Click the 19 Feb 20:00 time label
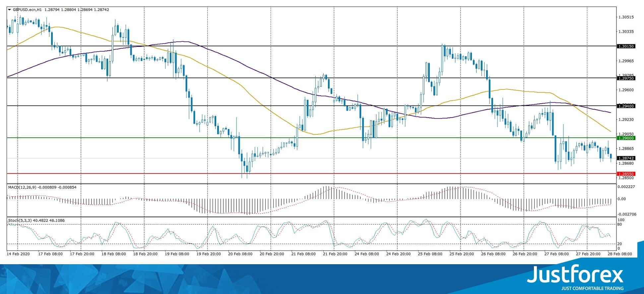Screen dimensions: 644x294 pos(209,254)
